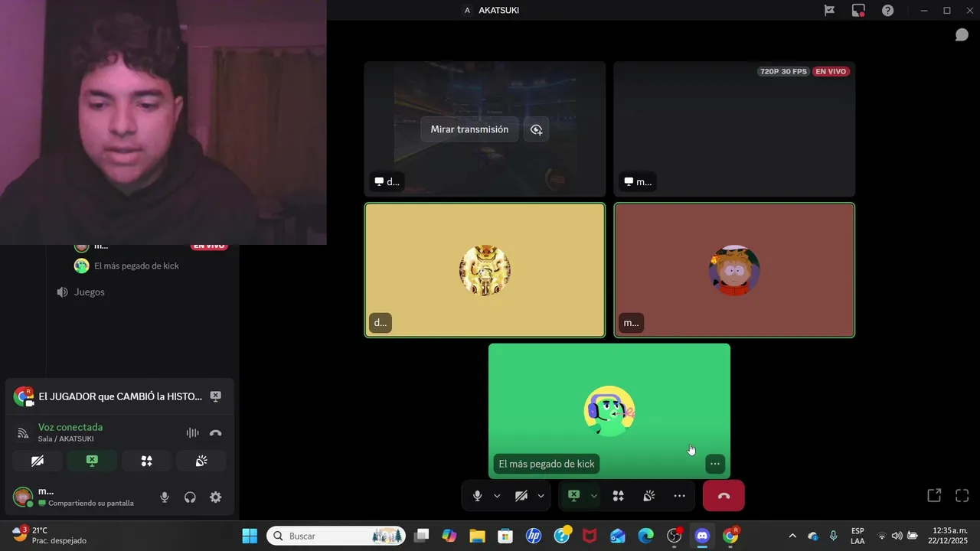Stop screen sharing in the call control bar
Viewport: 980px width, 551px height.
[x=573, y=496]
